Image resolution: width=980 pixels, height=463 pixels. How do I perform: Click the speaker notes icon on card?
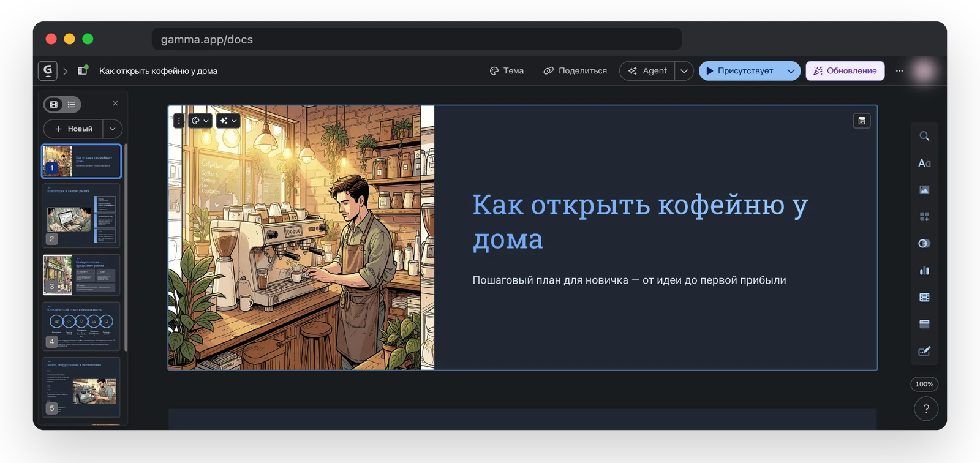point(862,121)
